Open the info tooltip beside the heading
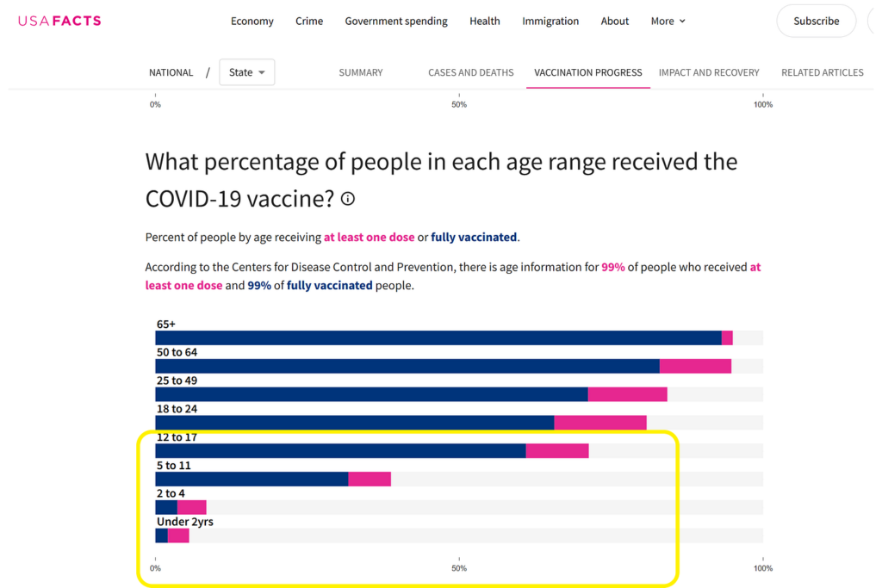The image size is (882, 588). click(347, 199)
